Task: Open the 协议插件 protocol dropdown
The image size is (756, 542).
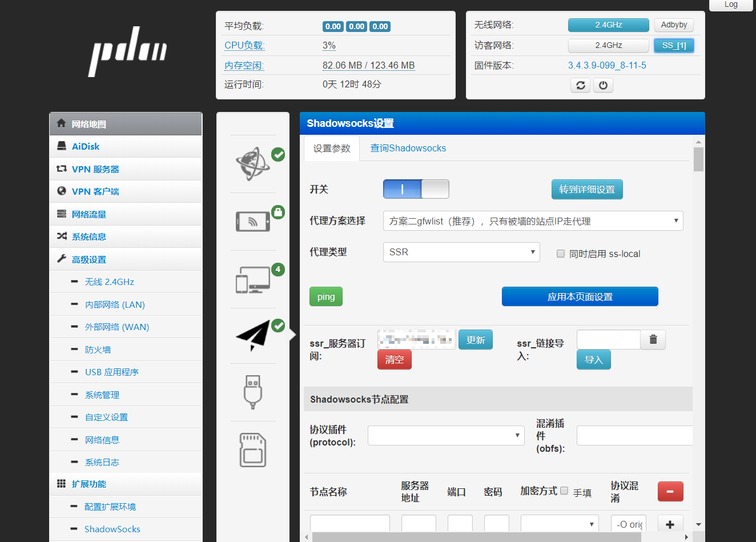Action: (x=445, y=435)
